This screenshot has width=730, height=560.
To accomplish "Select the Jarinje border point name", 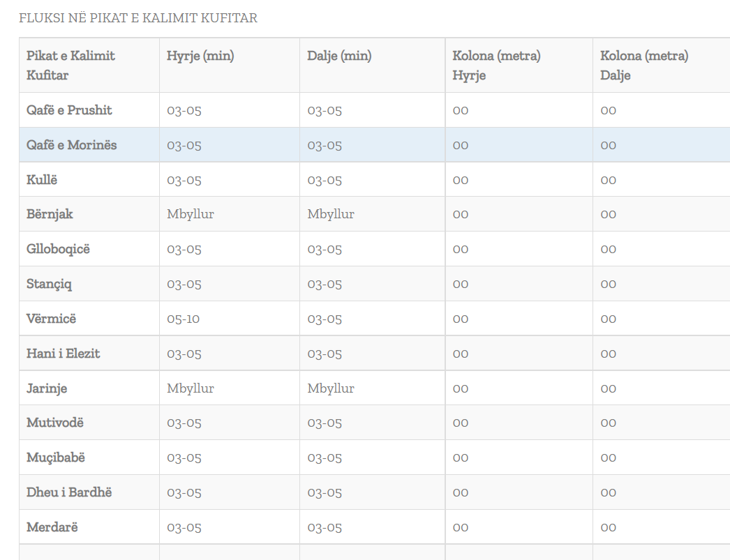I will 47,388.
